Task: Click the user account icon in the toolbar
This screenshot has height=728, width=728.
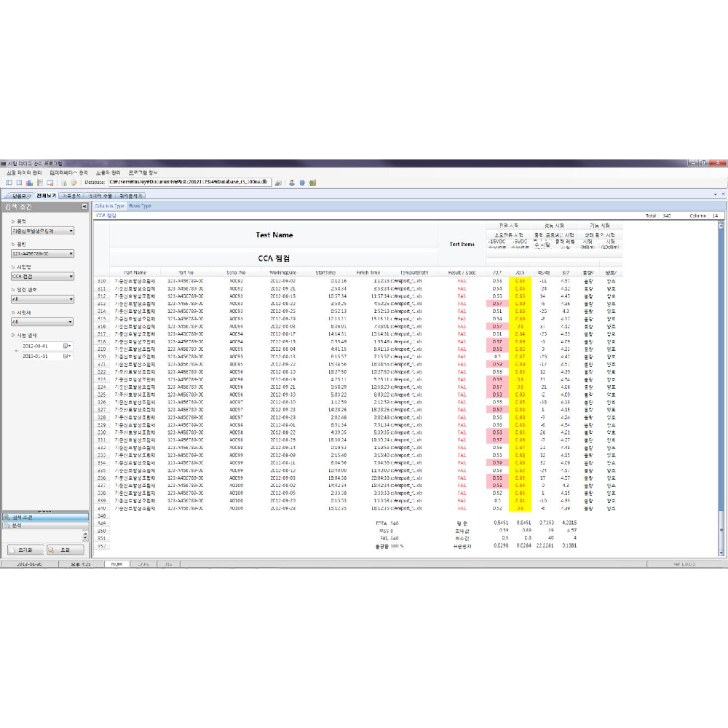Action: (290, 183)
